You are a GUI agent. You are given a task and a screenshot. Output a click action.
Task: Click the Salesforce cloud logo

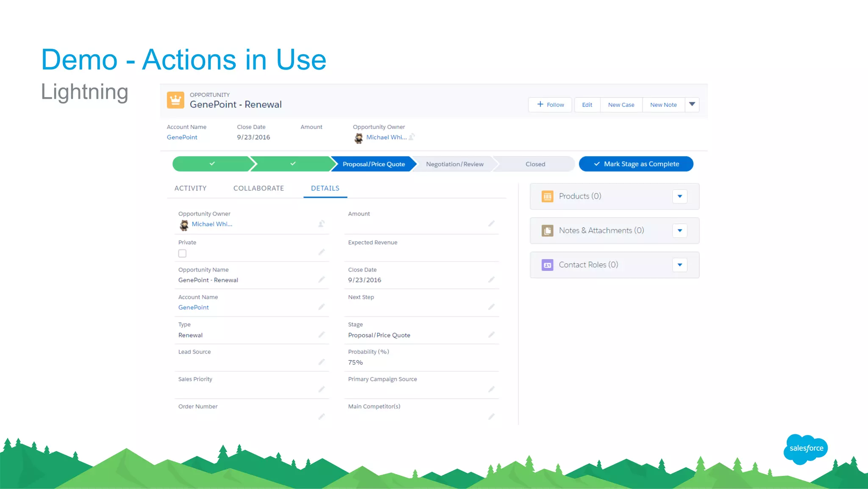(806, 449)
